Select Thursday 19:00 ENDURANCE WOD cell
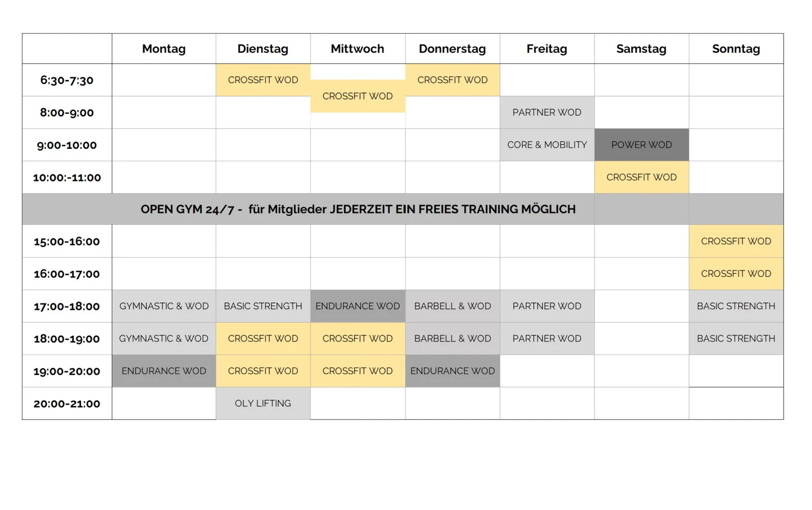The image size is (812, 510). [452, 371]
